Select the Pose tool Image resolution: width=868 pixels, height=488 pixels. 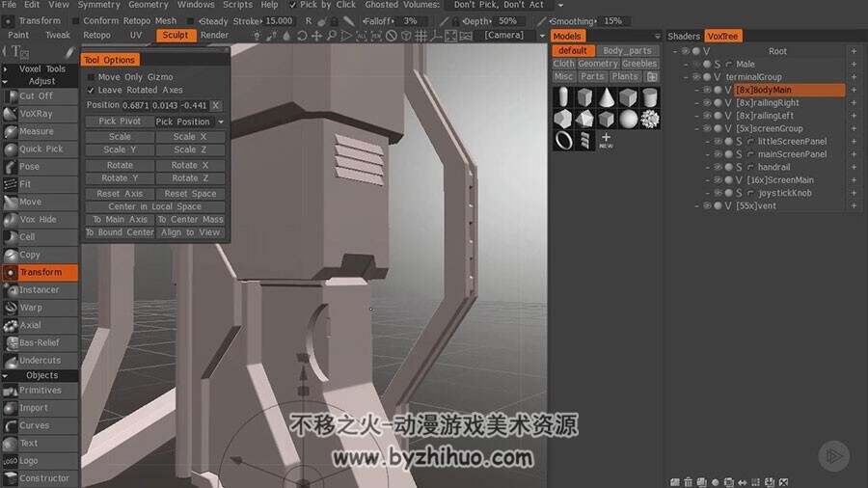[x=39, y=167]
